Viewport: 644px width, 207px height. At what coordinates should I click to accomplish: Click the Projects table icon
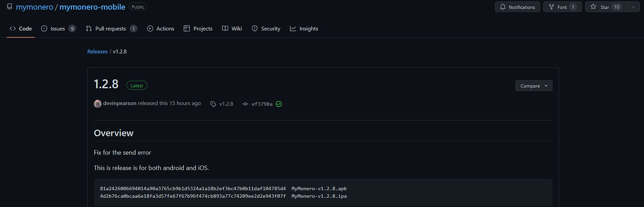coord(187,29)
